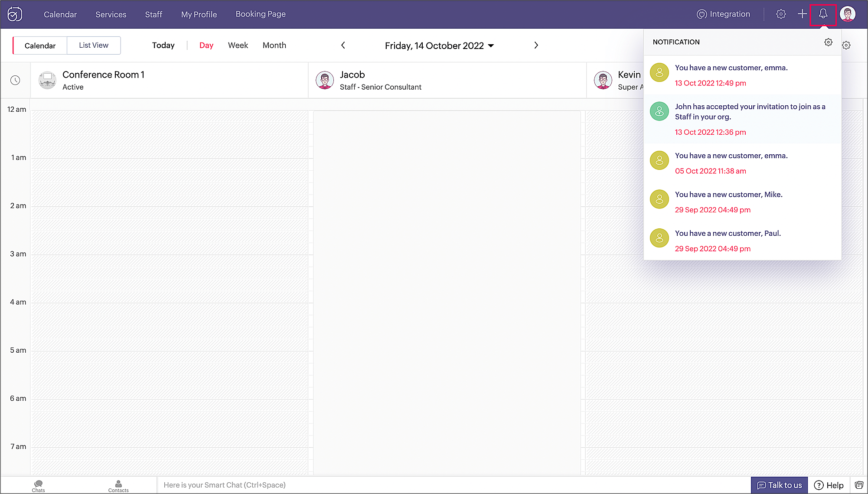This screenshot has width=868, height=494.
Task: Click the app logo icon
Action: coord(15,14)
